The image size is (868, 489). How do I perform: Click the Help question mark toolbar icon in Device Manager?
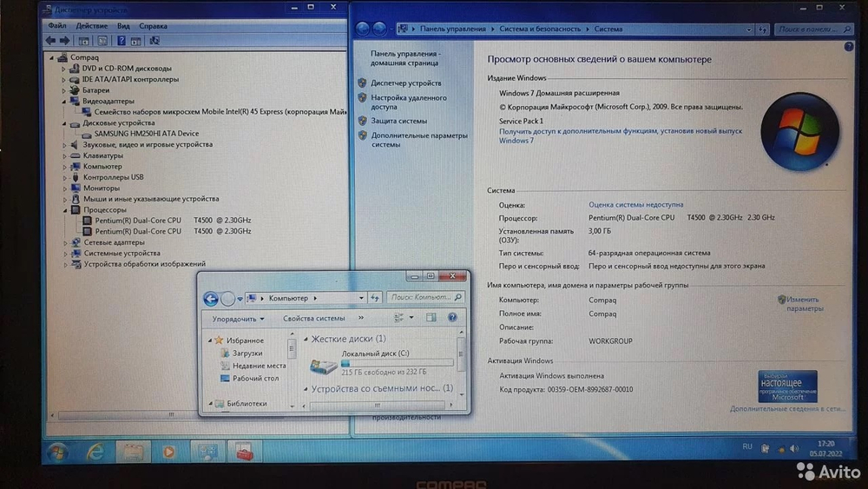pos(122,41)
